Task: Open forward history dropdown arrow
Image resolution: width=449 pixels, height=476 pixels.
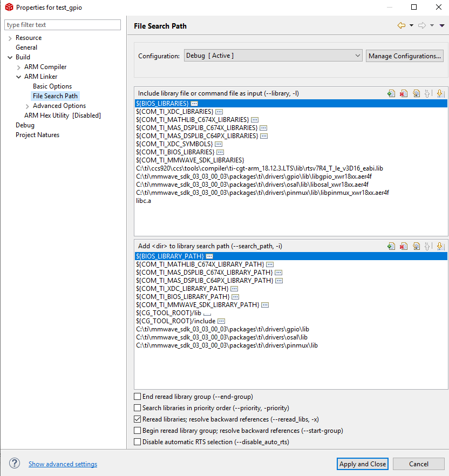Action: 432,25
